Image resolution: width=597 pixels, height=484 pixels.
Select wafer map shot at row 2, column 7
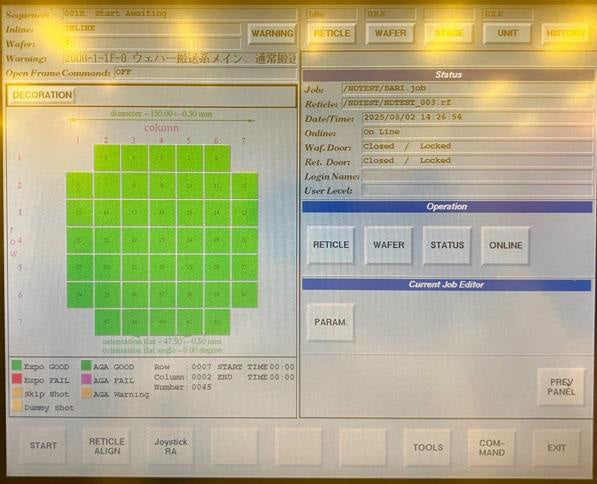point(245,186)
